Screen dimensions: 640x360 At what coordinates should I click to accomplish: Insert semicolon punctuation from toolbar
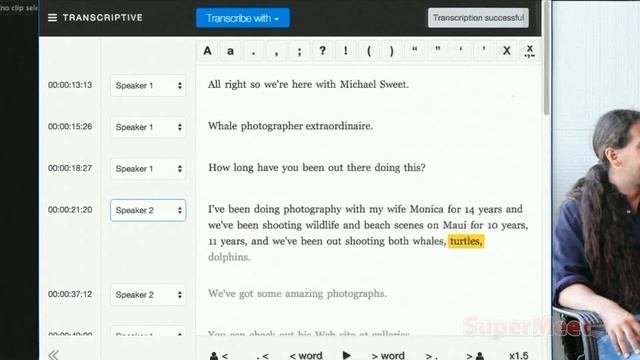[x=300, y=51]
